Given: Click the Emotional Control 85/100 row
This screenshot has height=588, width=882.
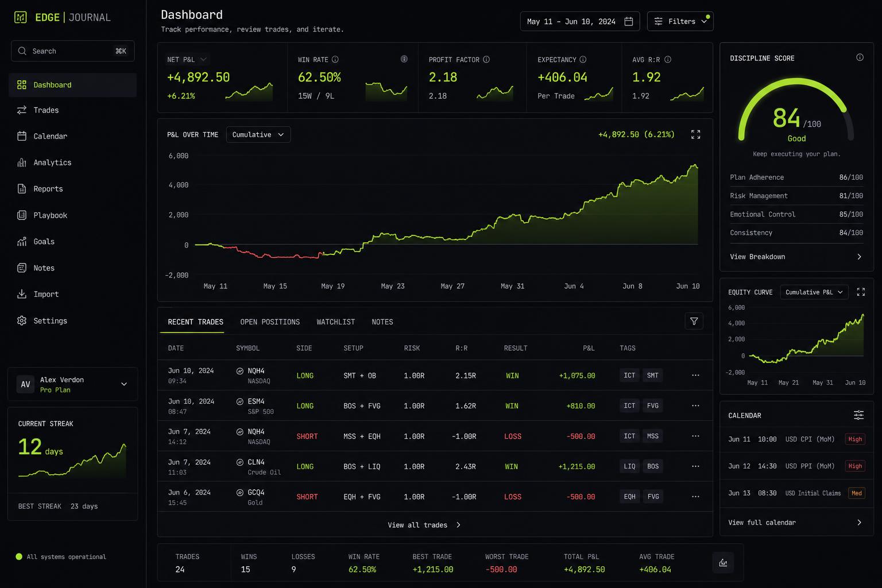Looking at the screenshot, I should coord(796,214).
